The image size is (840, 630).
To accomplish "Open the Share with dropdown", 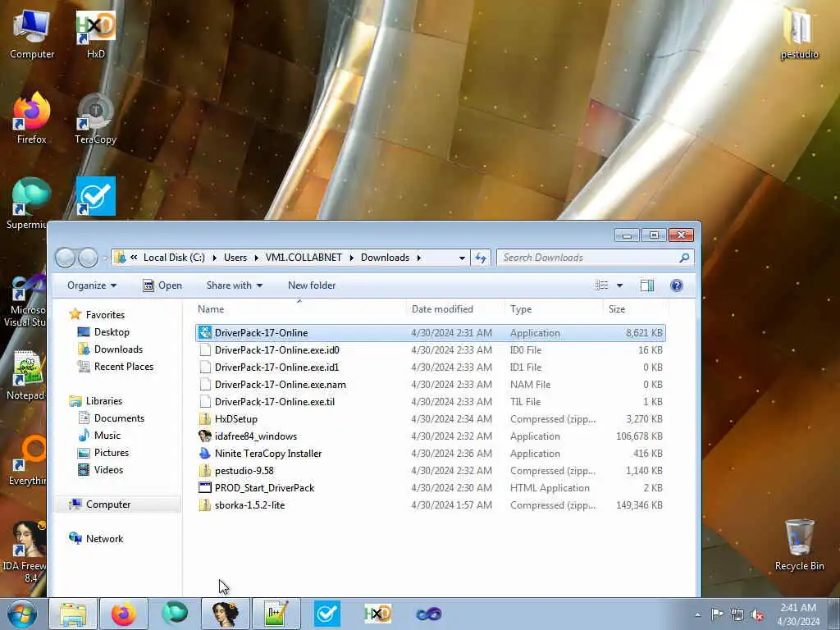I will (234, 285).
